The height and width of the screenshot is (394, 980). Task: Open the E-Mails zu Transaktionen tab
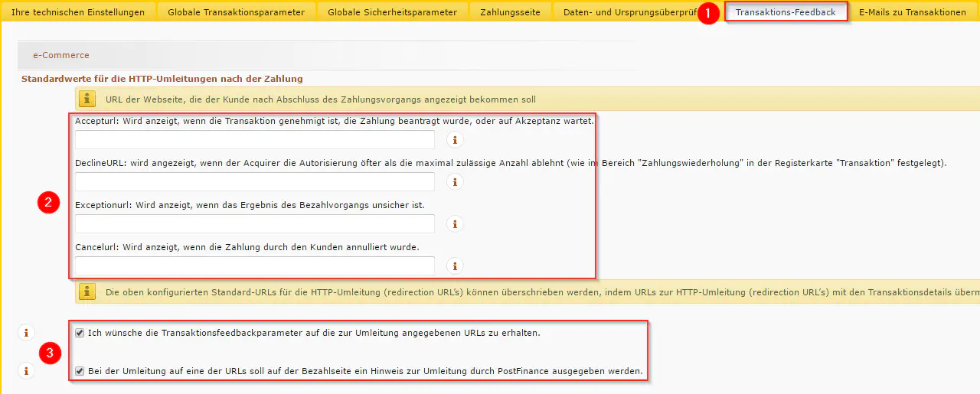912,12
